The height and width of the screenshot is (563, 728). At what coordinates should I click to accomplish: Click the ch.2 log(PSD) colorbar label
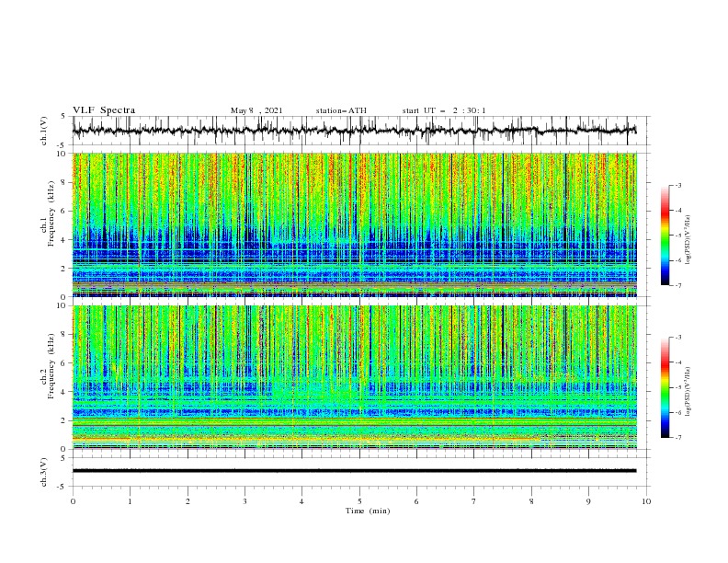[688, 392]
